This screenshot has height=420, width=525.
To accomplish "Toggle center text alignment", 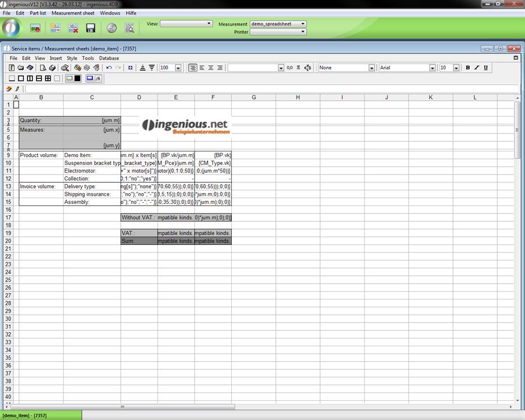I will click(201, 68).
